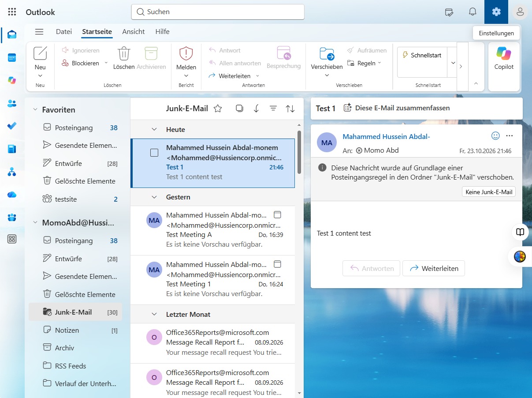Open the notifications bell
Screen dimensions: 532x398
pos(472,12)
